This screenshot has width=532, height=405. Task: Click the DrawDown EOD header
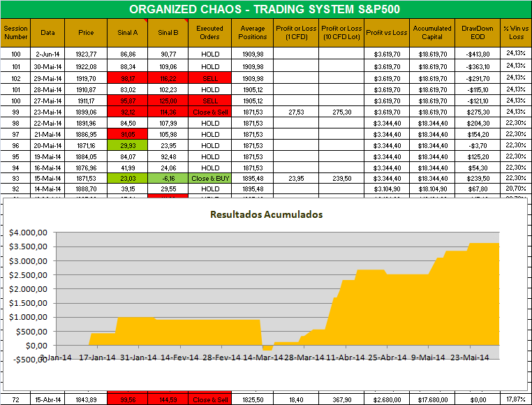478,33
